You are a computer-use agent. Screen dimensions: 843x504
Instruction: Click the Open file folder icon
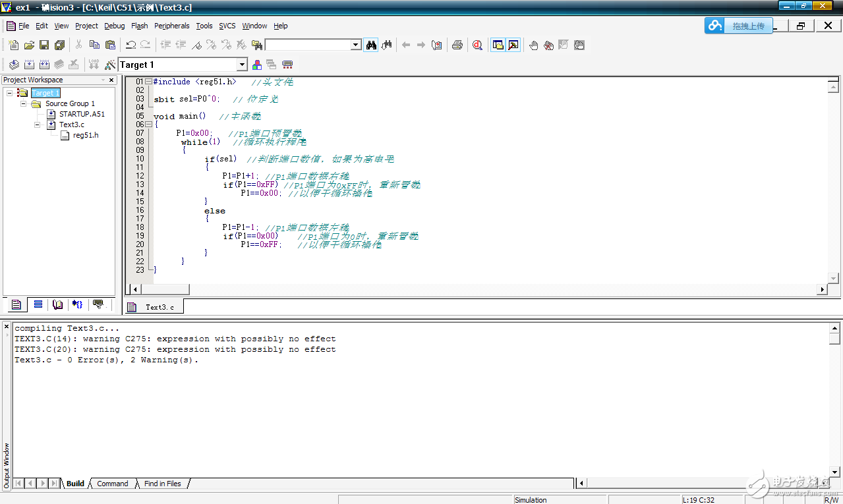(29, 45)
